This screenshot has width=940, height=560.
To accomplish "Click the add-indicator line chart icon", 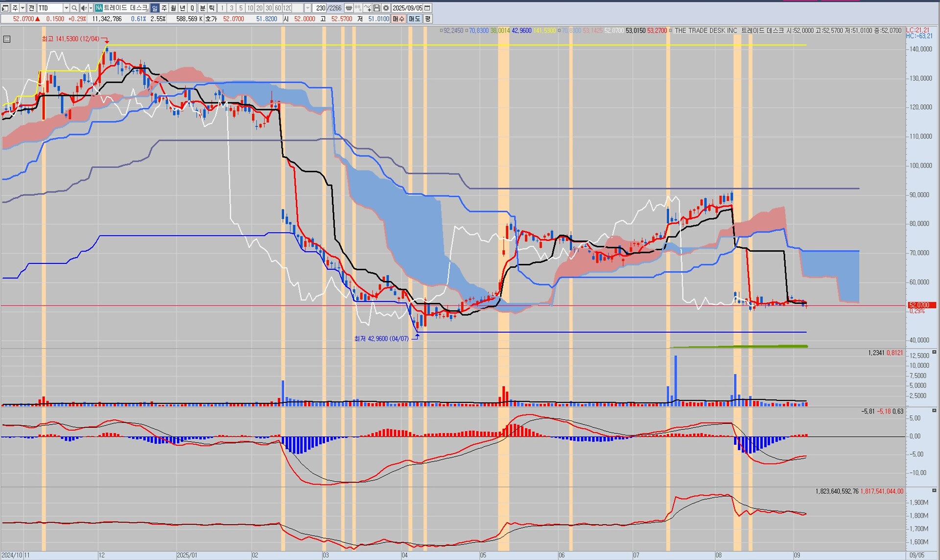I will coord(367,8).
